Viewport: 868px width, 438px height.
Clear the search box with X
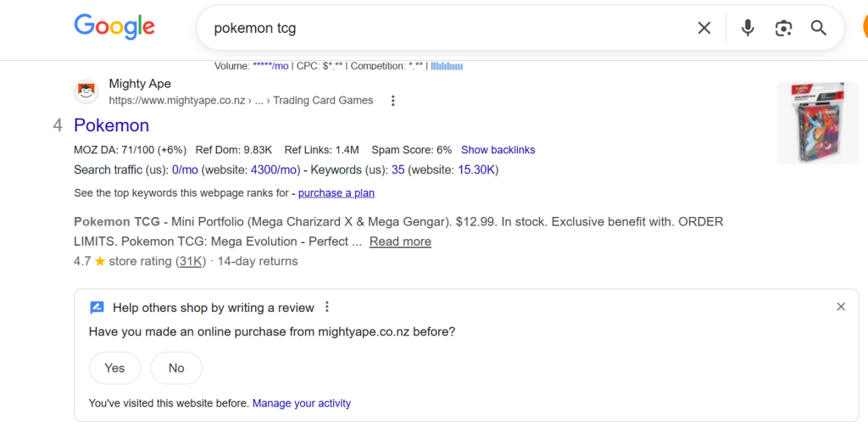click(x=704, y=28)
